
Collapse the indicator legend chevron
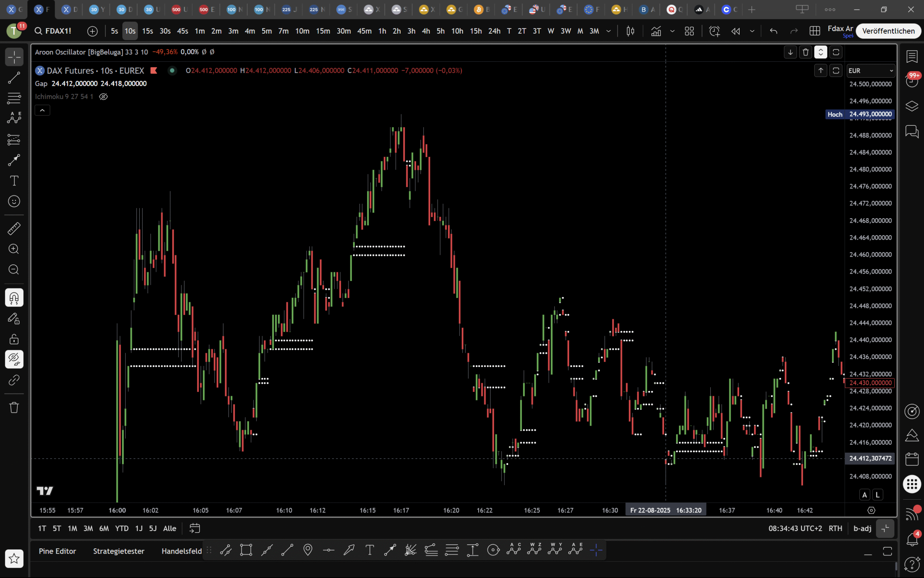43,111
